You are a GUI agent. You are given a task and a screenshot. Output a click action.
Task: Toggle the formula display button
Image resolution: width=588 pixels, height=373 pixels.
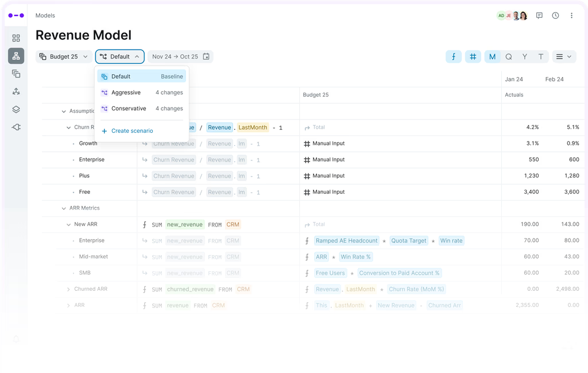(x=454, y=56)
